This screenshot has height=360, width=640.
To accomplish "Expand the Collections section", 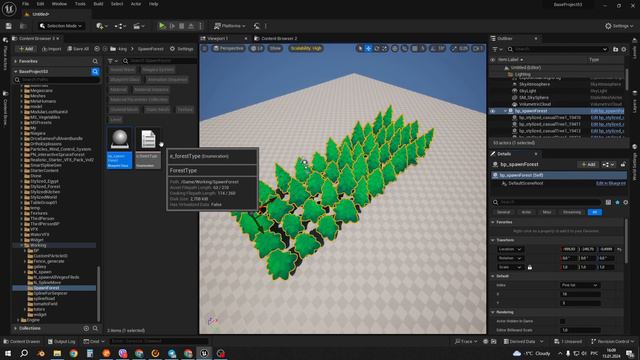I will coord(16,328).
